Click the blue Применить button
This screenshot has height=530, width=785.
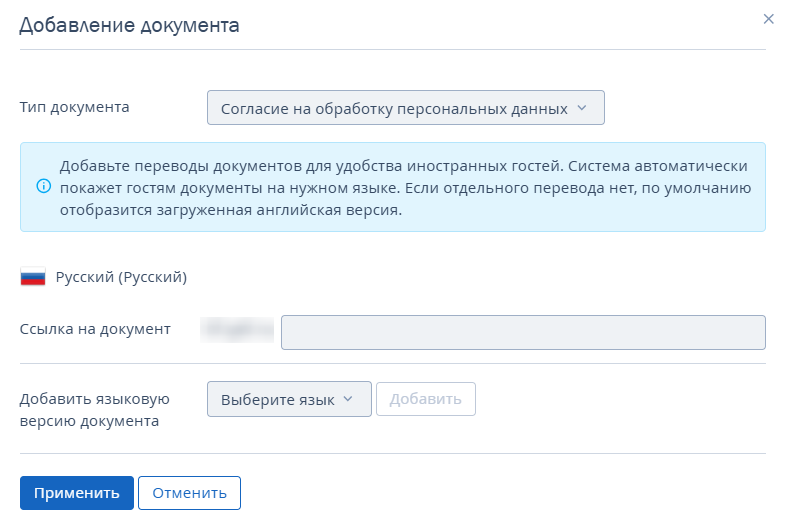point(76,493)
